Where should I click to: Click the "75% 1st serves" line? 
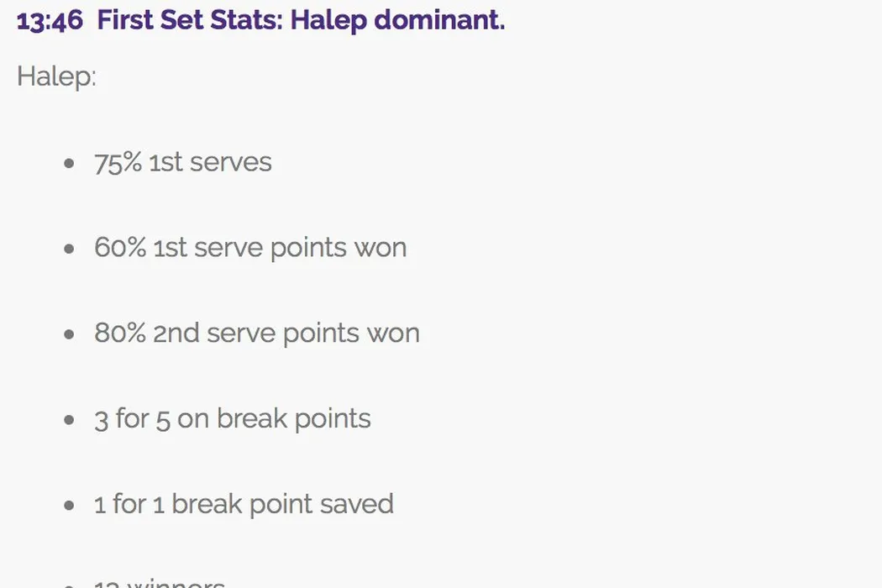click(x=183, y=162)
